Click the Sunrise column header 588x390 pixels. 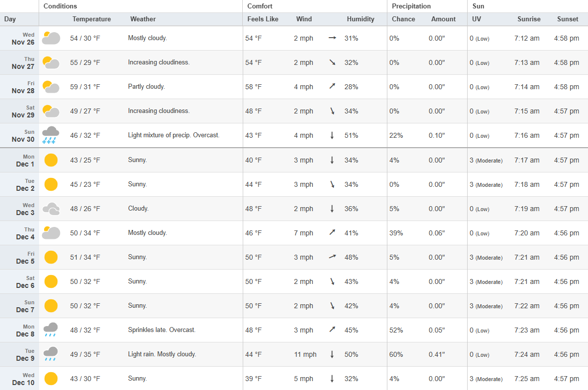pyautogui.click(x=529, y=19)
